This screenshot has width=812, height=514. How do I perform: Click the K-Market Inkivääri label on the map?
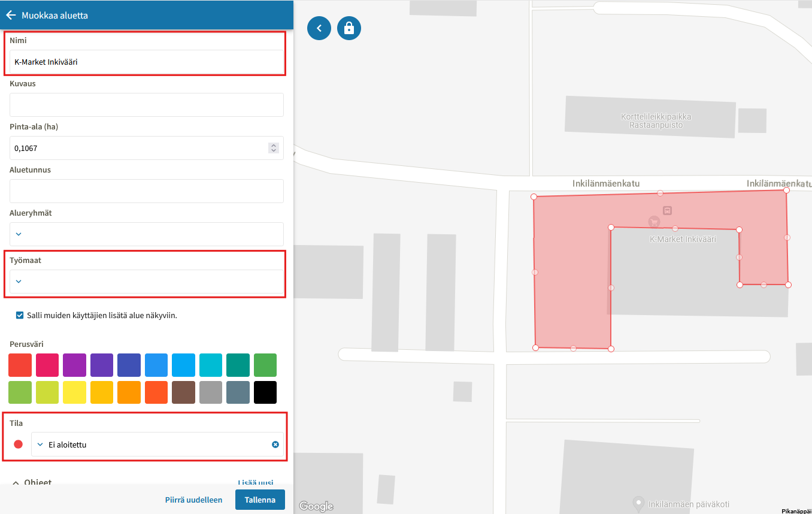pyautogui.click(x=683, y=239)
